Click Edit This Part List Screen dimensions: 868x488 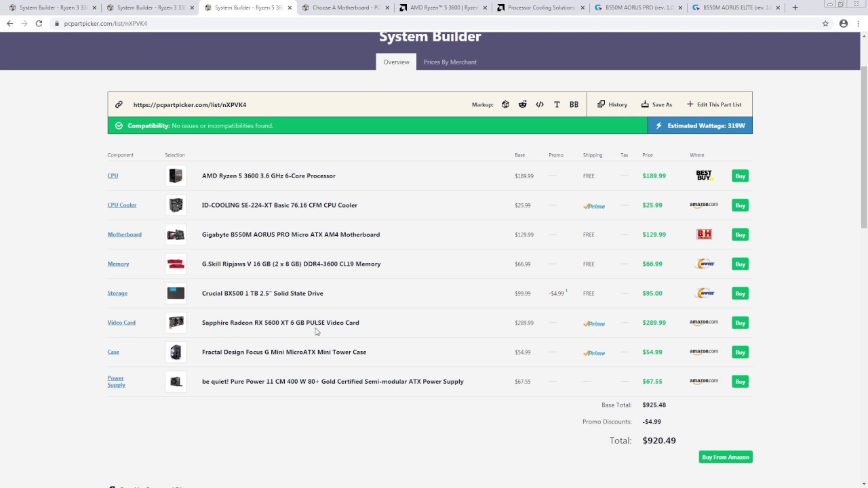tap(714, 104)
